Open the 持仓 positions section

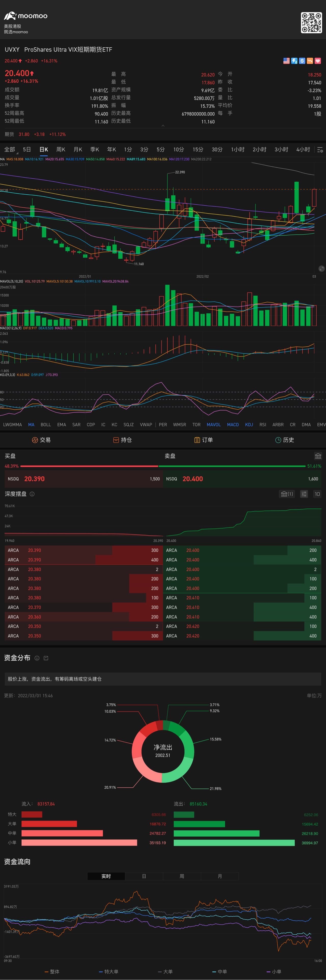click(x=122, y=440)
